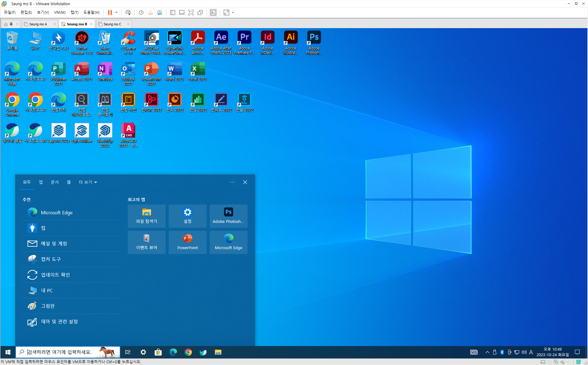Open Adobe Acrobat desktop shortcut

(198, 42)
